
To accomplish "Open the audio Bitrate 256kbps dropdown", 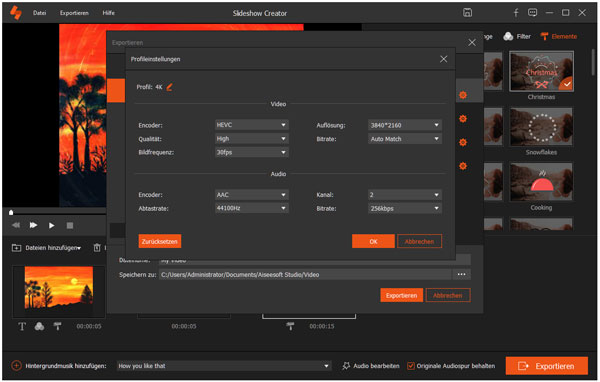I will [x=405, y=209].
